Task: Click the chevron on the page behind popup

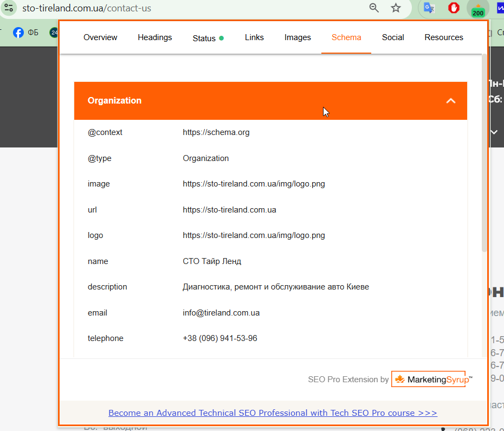Action: pos(494,132)
